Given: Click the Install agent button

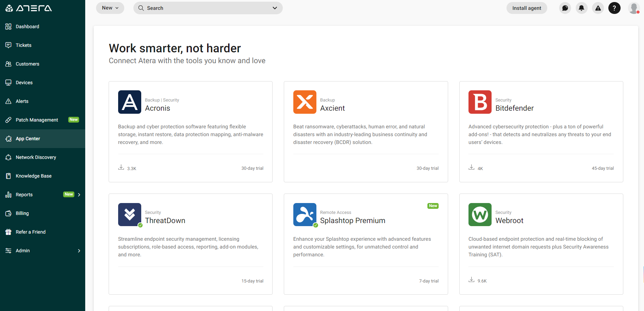Looking at the screenshot, I should tap(527, 8).
